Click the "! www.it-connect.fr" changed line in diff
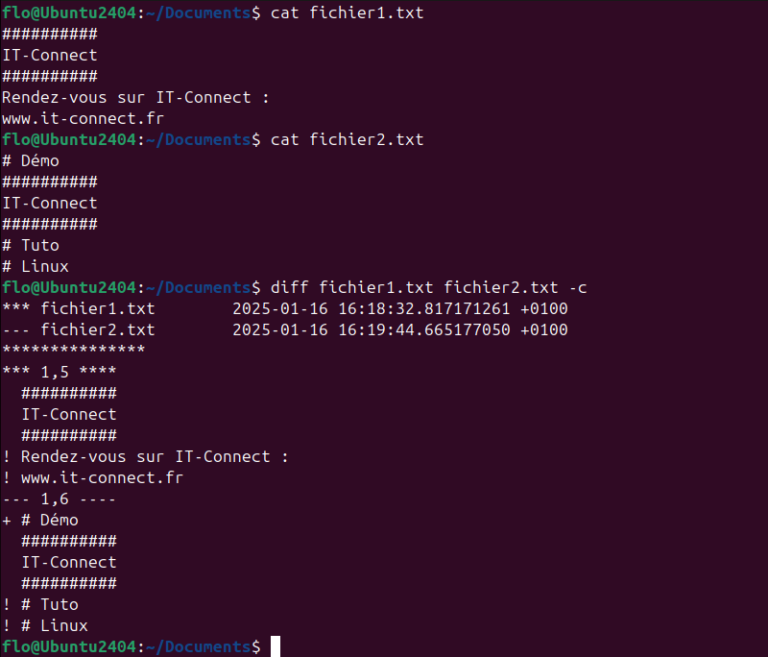This screenshot has height=657, width=768. pyautogui.click(x=93, y=478)
